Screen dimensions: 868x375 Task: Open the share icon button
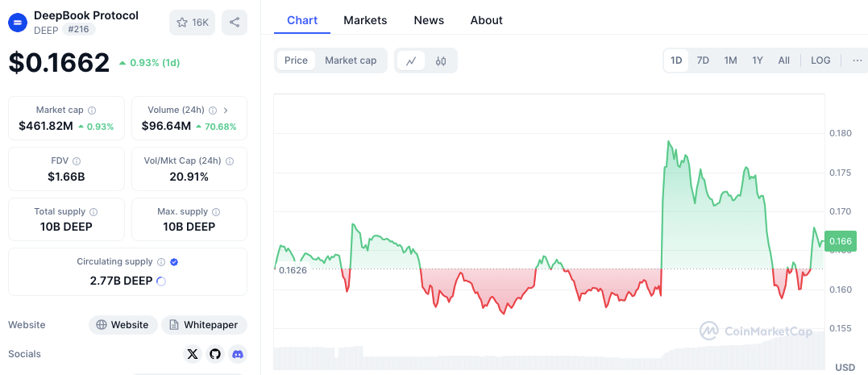tap(235, 22)
